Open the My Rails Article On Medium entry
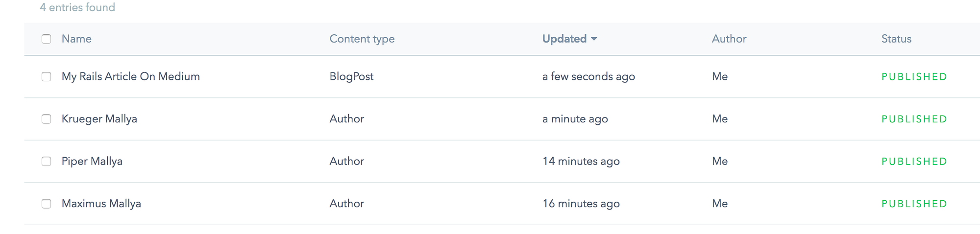The width and height of the screenshot is (980, 234). click(x=130, y=77)
